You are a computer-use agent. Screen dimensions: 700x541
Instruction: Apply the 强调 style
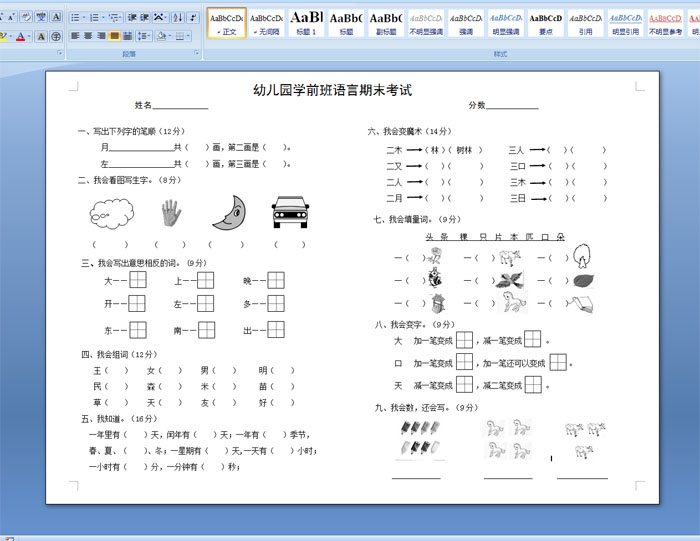coord(466,23)
